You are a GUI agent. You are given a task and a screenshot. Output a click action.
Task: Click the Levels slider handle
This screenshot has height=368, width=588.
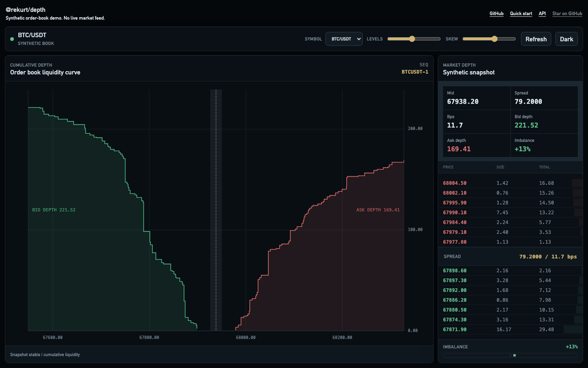(412, 39)
